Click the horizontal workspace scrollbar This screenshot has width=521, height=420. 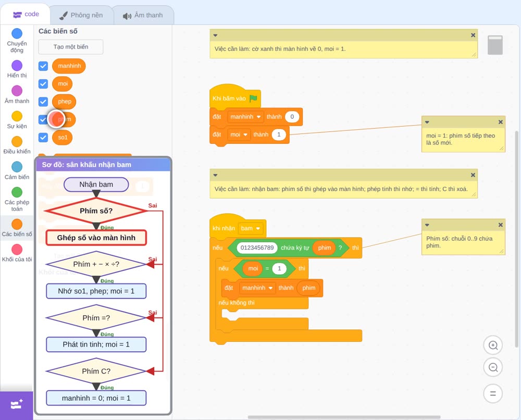point(344,417)
